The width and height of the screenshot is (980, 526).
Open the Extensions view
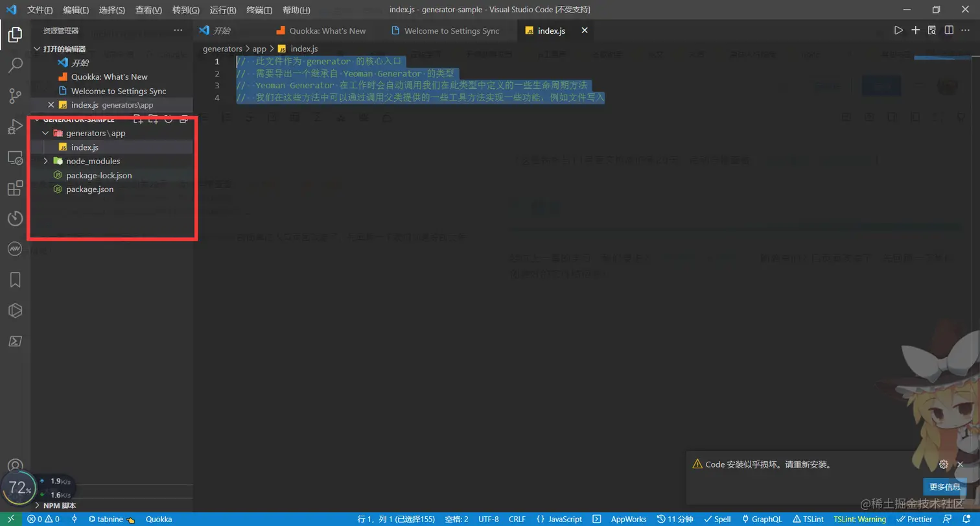tap(15, 188)
